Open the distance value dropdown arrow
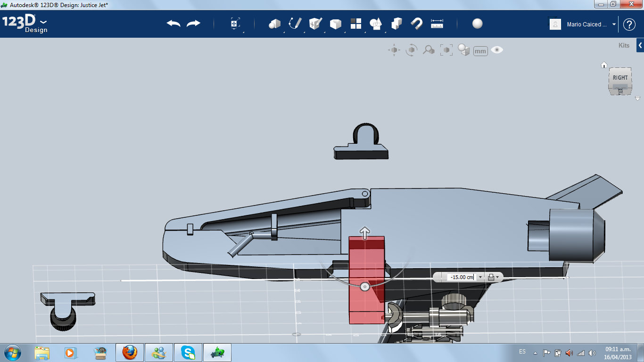This screenshot has width=644, height=362. 480,277
